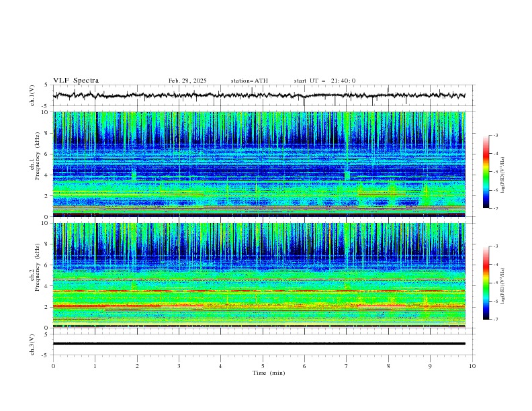The width and height of the screenshot is (532, 411).
Task: Click the time axis tick label '0'
Action: [x=53, y=366]
